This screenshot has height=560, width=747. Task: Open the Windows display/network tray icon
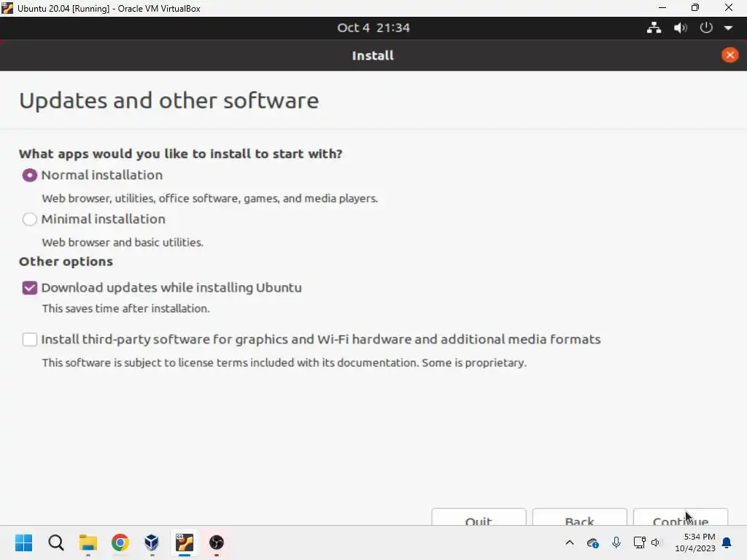(639, 542)
